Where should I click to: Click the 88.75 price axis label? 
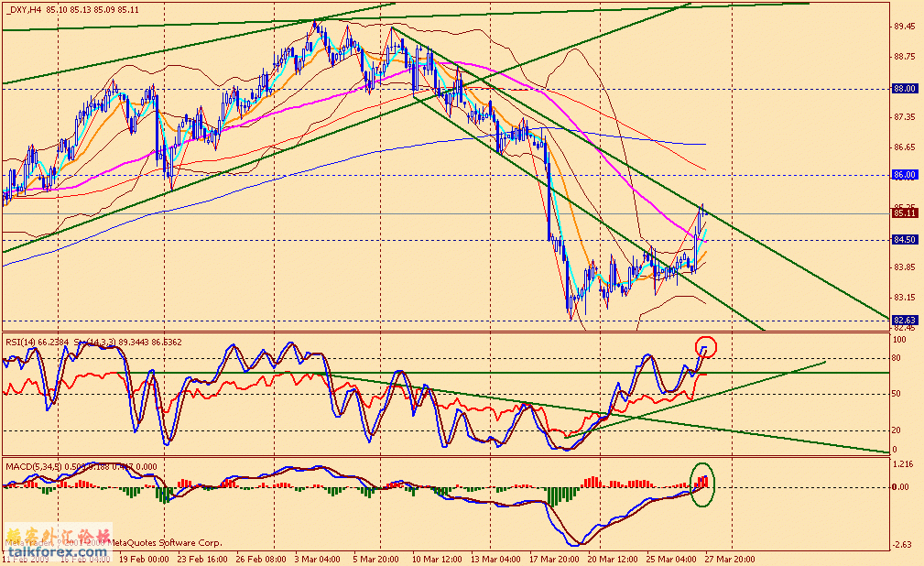tap(905, 57)
